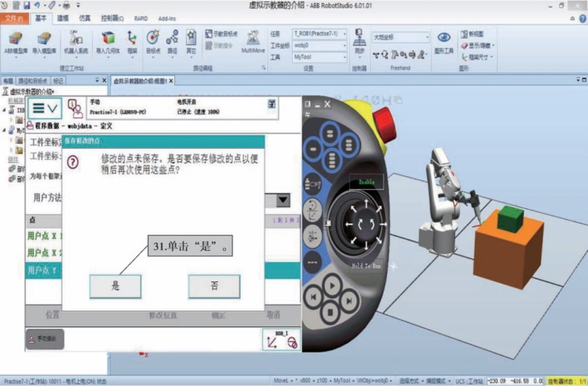Screen dimensions: 588x386
Task: Click the Undo icon in quick access toolbar
Action: pos(37,6)
